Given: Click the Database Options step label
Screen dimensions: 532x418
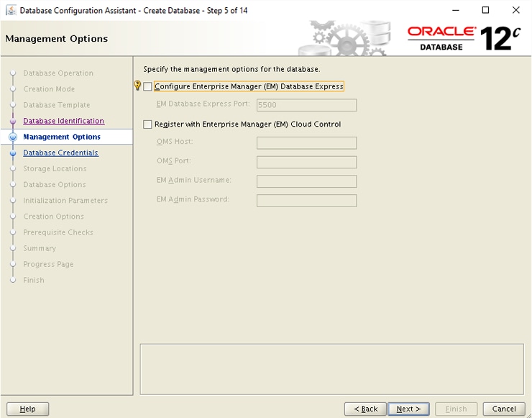Looking at the screenshot, I should pos(55,185).
